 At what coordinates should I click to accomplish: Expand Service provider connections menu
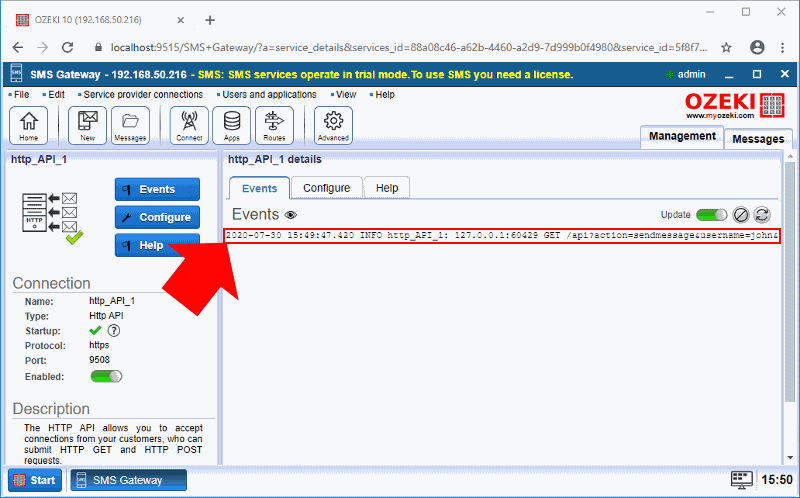tap(142, 94)
